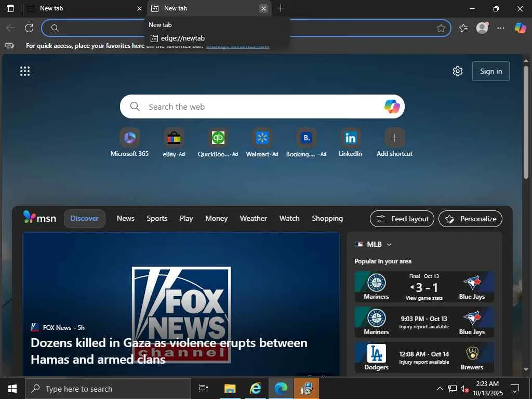
Task: Open the News feed tab
Action: (126, 219)
